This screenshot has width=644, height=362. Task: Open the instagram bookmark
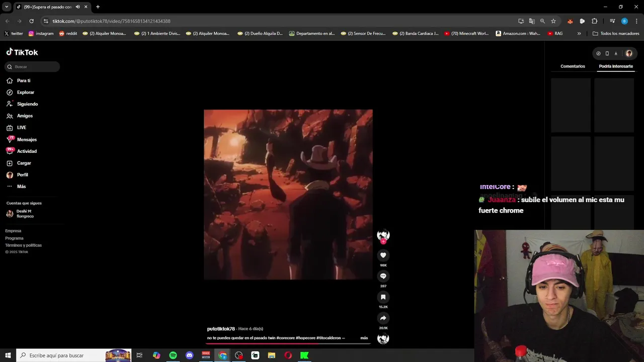[41, 34]
